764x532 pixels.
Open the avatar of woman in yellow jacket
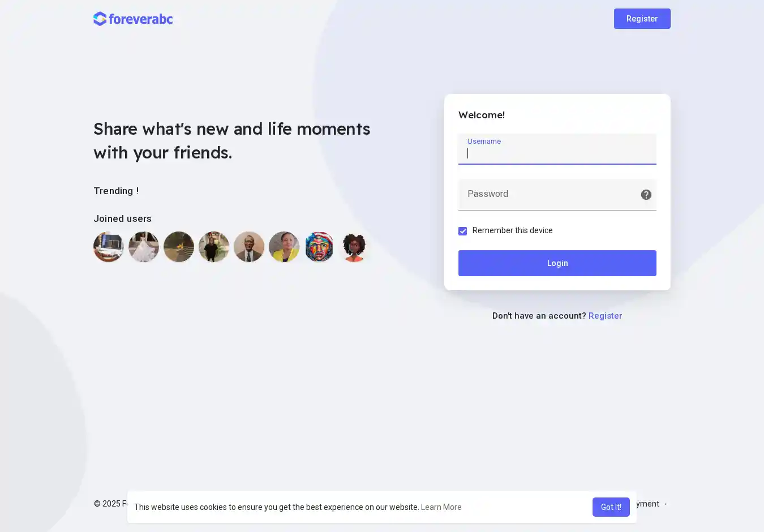(x=284, y=247)
